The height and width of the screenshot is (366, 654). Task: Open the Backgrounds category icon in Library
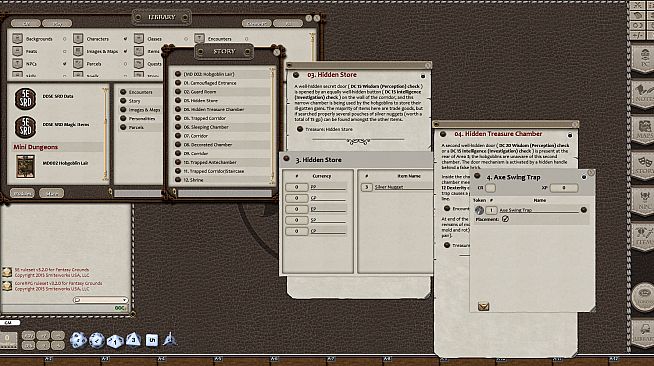point(17,38)
